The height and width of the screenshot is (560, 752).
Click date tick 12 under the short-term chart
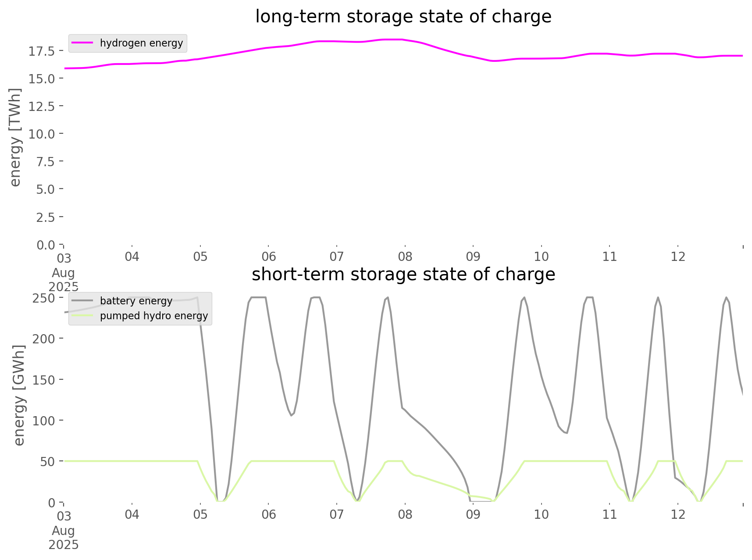(x=678, y=514)
